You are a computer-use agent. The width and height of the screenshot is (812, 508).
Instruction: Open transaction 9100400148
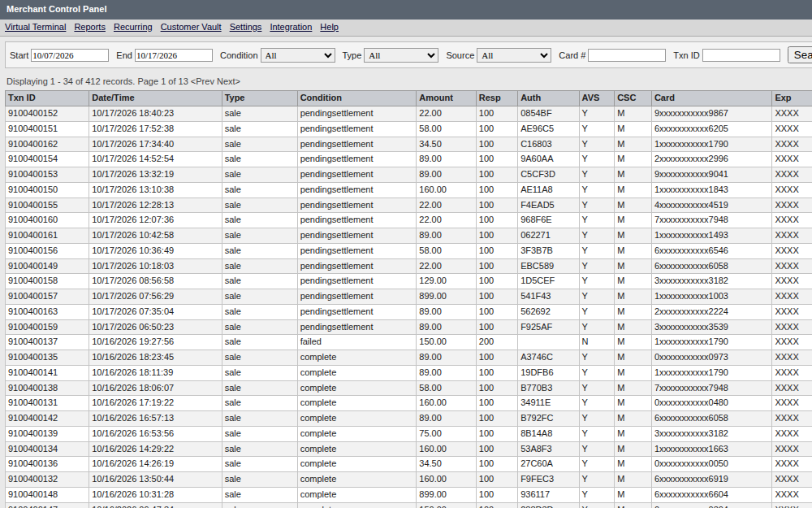pyautogui.click(x=32, y=494)
